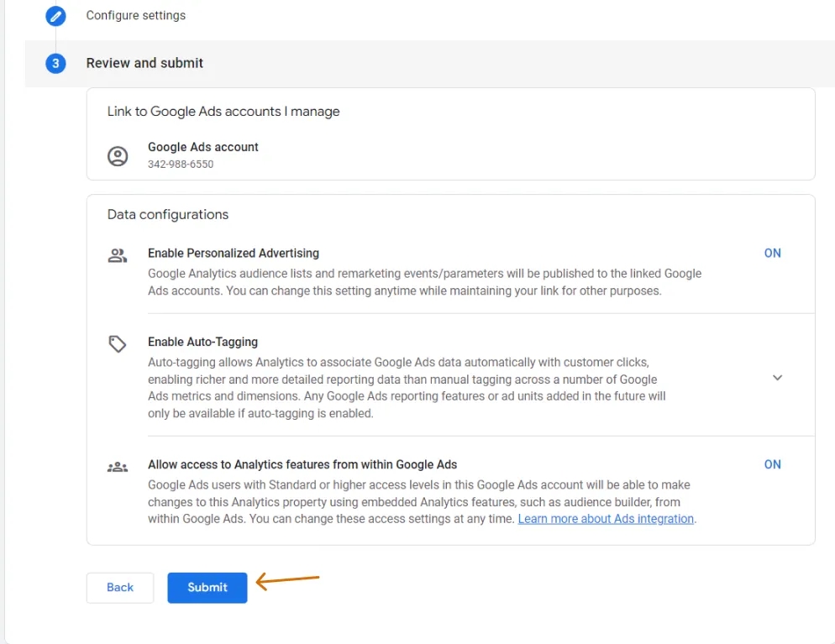835x644 pixels.
Task: Click the Google Ads account avatar icon
Action: pos(118,156)
